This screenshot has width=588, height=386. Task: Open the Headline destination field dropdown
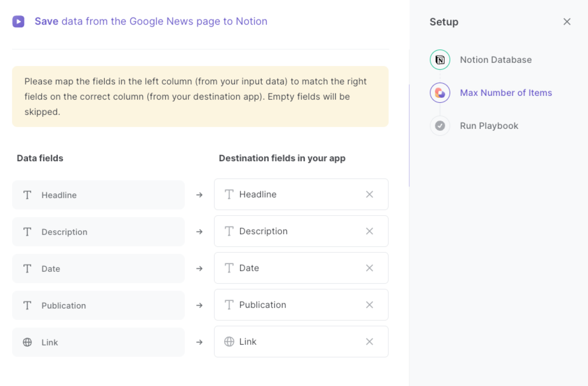coord(301,194)
